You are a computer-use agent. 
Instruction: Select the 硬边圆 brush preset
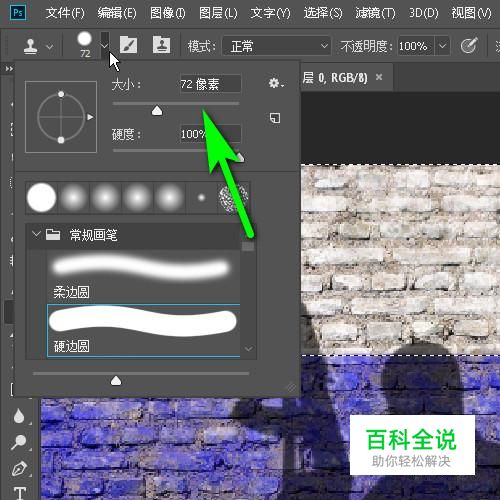point(143,330)
